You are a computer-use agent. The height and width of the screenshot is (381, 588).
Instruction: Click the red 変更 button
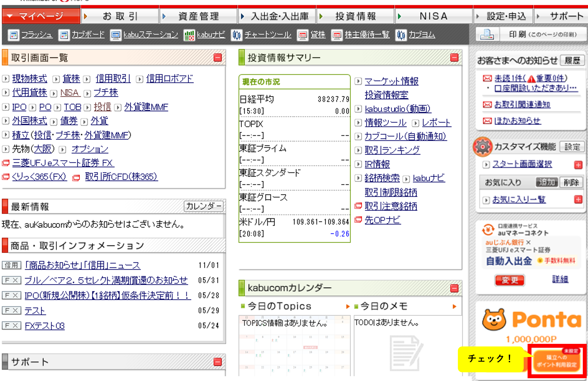pos(510,280)
